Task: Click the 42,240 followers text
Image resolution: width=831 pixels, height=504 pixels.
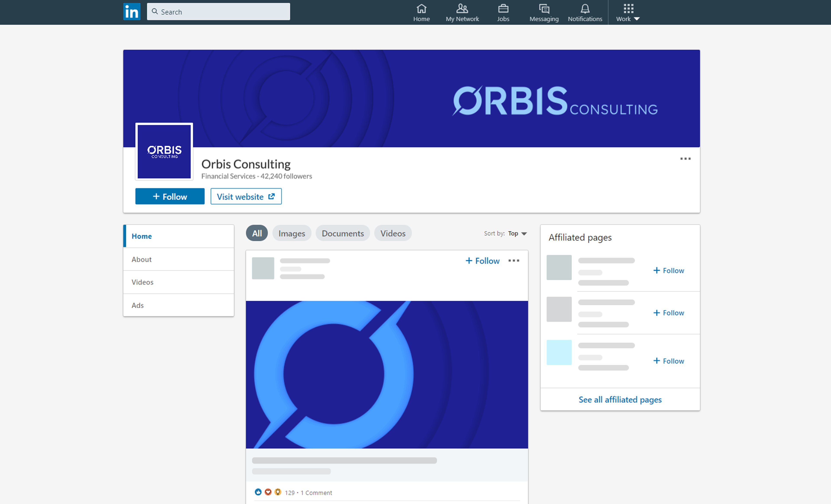Action: point(286,176)
